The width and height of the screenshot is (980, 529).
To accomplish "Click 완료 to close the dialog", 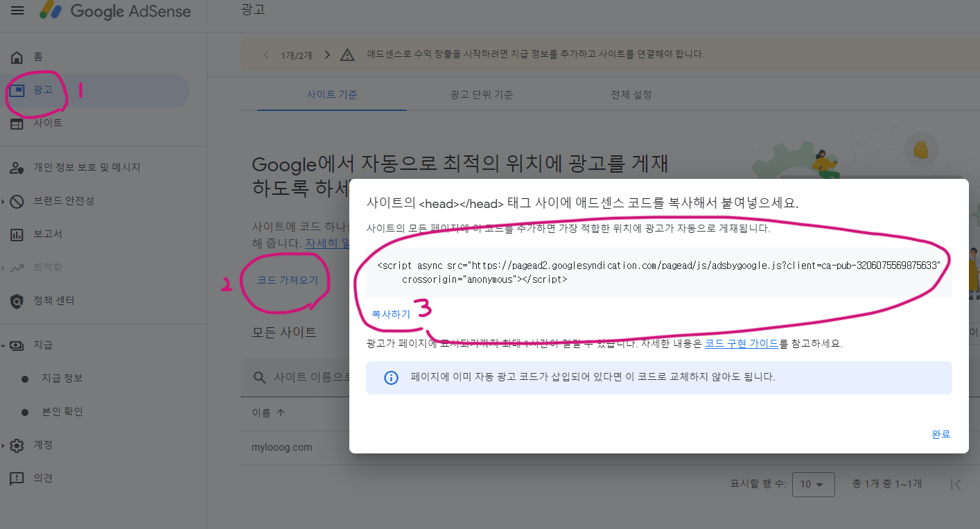I will tap(940, 434).
